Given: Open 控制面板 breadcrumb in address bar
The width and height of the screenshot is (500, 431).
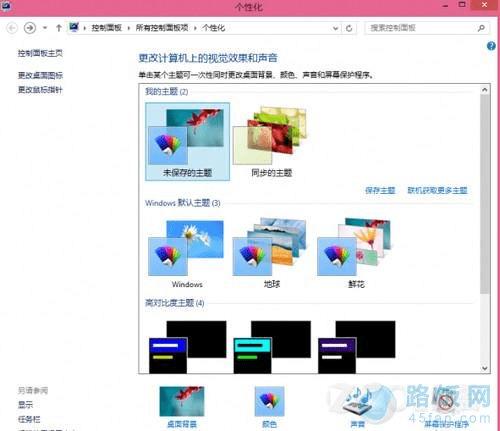Looking at the screenshot, I should pos(107,28).
